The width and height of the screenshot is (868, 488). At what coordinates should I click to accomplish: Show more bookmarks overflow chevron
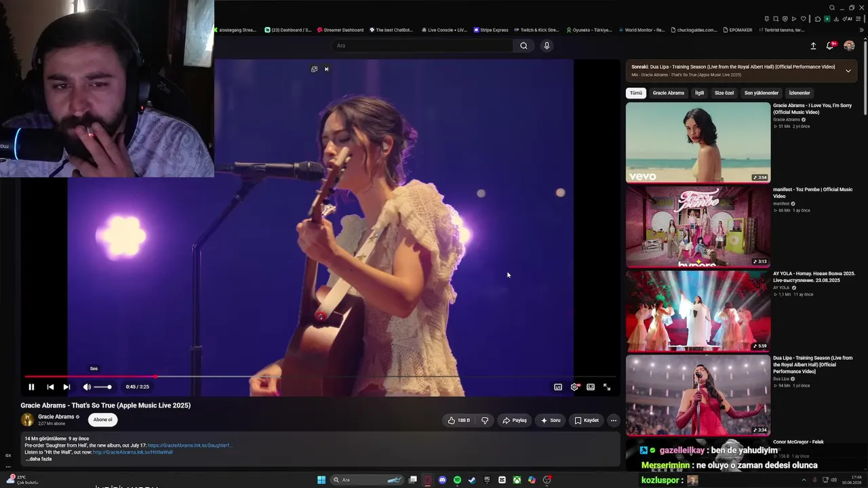pos(862,30)
